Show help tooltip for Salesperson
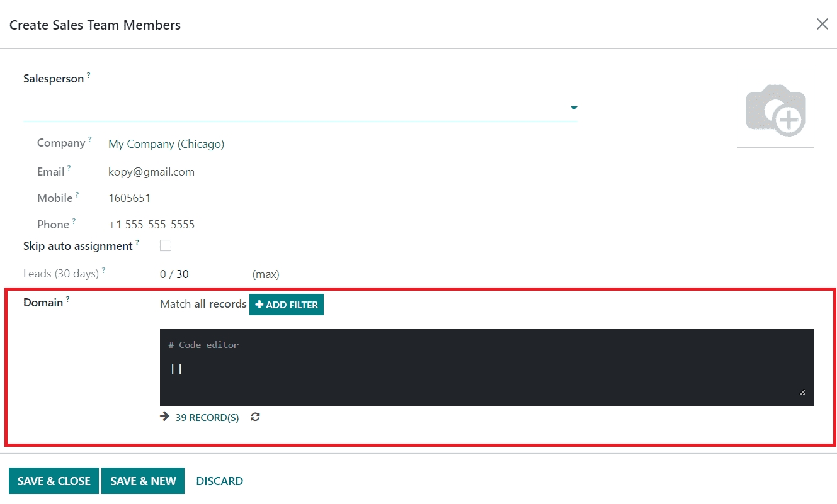837x504 pixels. click(x=89, y=75)
